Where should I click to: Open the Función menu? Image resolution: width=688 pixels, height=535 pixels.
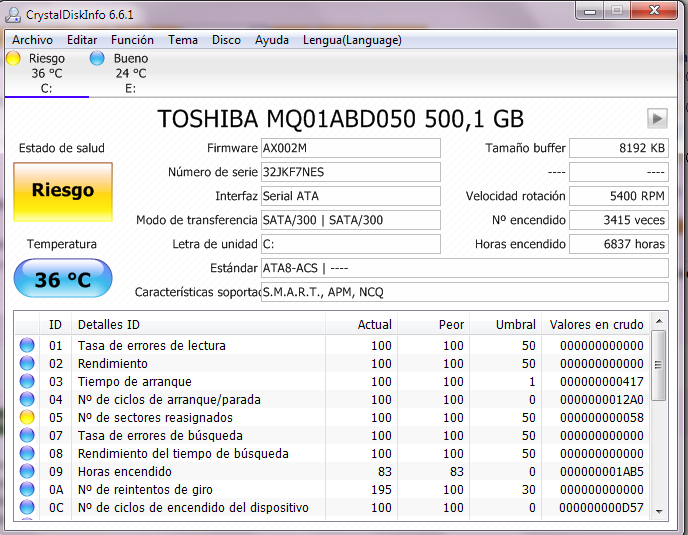(x=132, y=40)
